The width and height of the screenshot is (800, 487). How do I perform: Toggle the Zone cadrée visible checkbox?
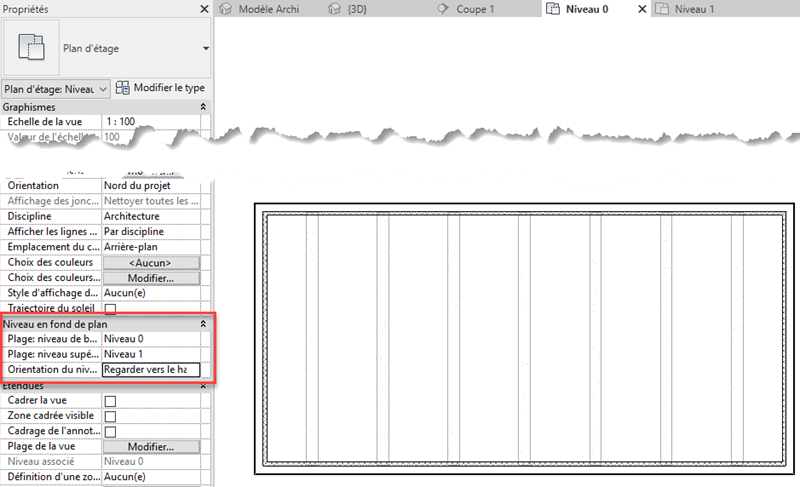pyautogui.click(x=110, y=416)
